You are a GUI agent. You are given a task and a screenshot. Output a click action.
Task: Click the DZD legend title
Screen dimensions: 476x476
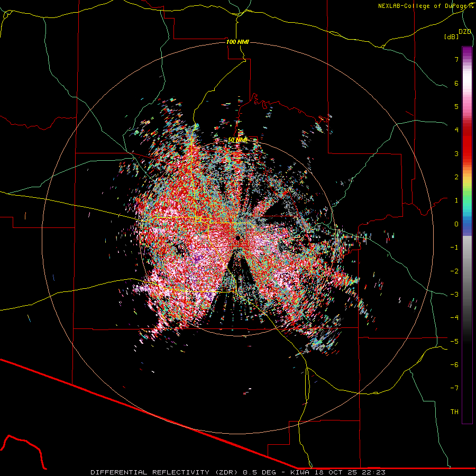tap(465, 32)
